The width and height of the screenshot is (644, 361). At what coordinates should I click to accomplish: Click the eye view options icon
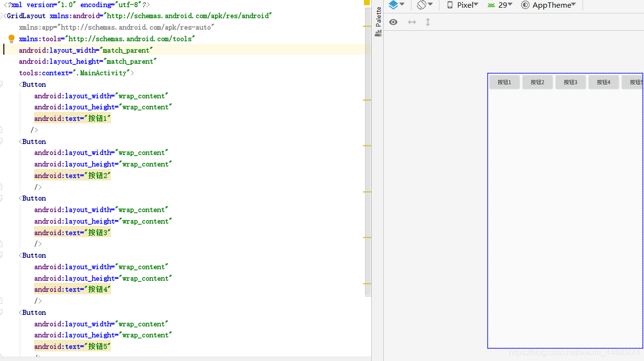click(393, 22)
